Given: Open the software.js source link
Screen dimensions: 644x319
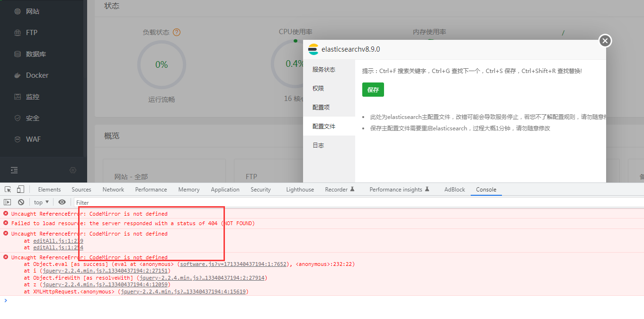Looking at the screenshot, I should click(233, 264).
